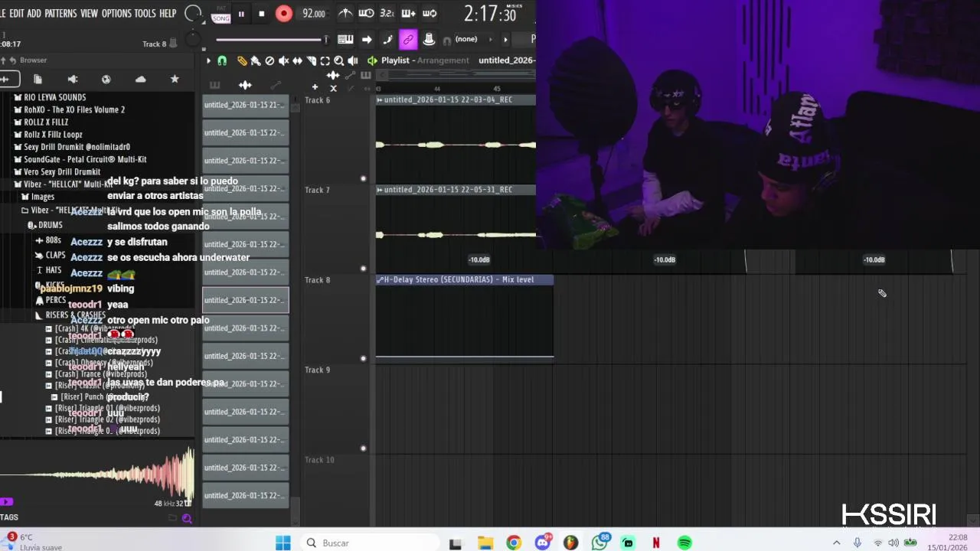Click the multilink to controllers knob icon
The height and width of the screenshot is (551, 980).
point(429,40)
